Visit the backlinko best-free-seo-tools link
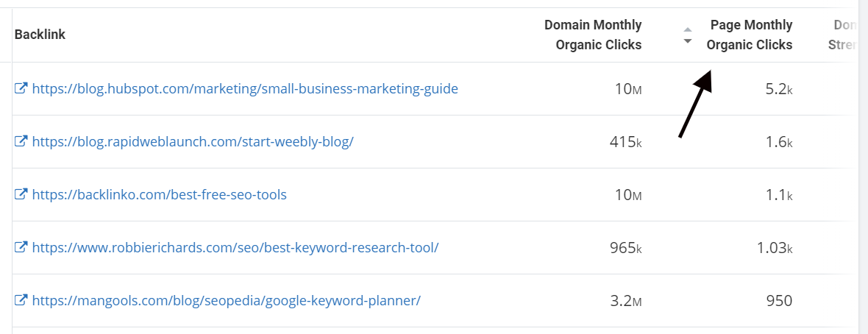 [160, 195]
